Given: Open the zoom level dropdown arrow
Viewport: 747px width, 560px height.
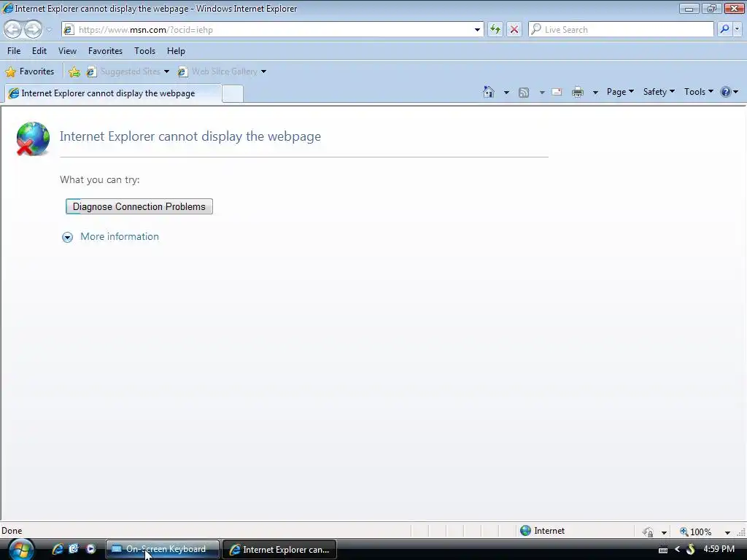Looking at the screenshot, I should [727, 532].
